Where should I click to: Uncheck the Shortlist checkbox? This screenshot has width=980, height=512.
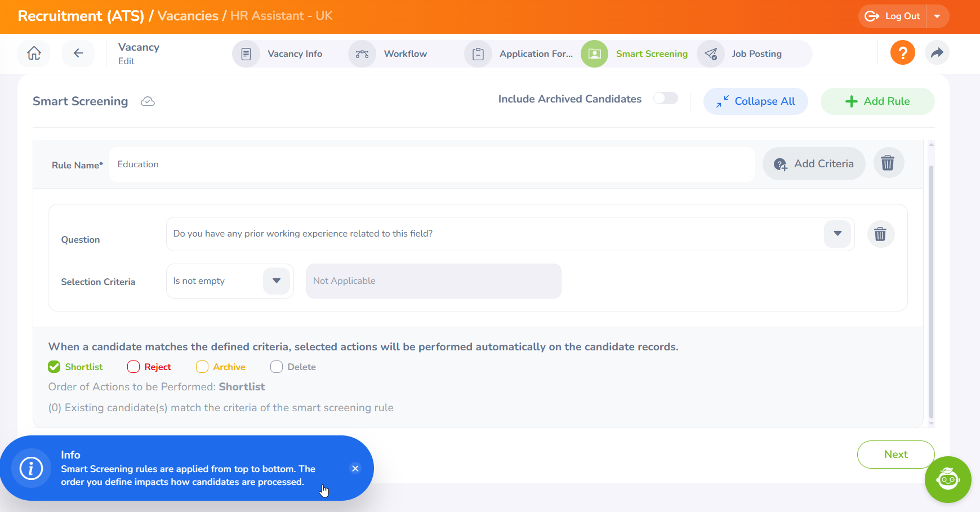(x=54, y=367)
